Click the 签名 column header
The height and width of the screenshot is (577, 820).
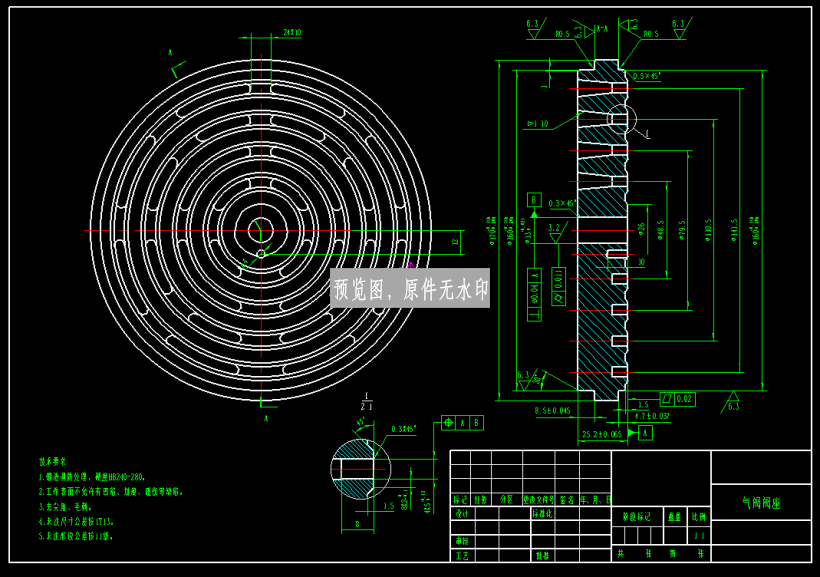566,500
